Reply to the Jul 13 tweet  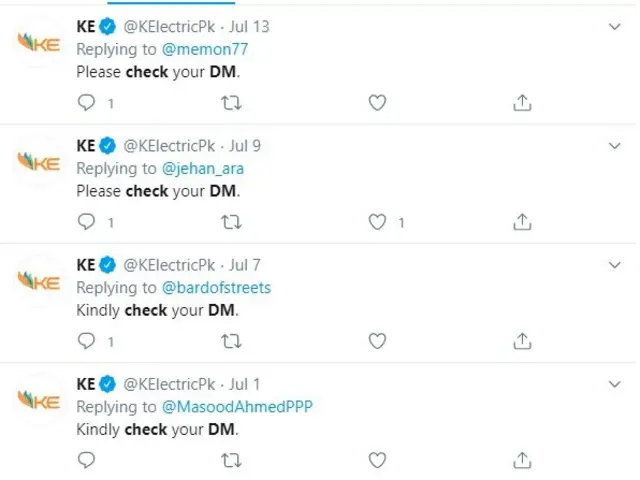(87, 102)
